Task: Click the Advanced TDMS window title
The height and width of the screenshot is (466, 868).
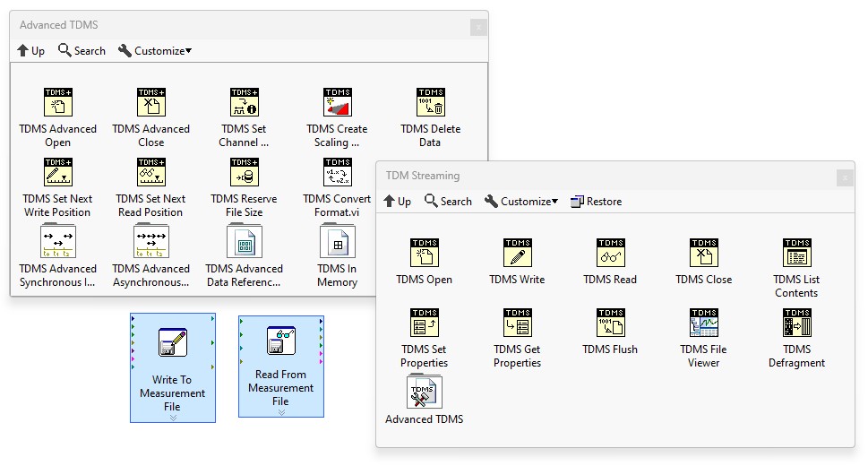Action: pyautogui.click(x=59, y=25)
